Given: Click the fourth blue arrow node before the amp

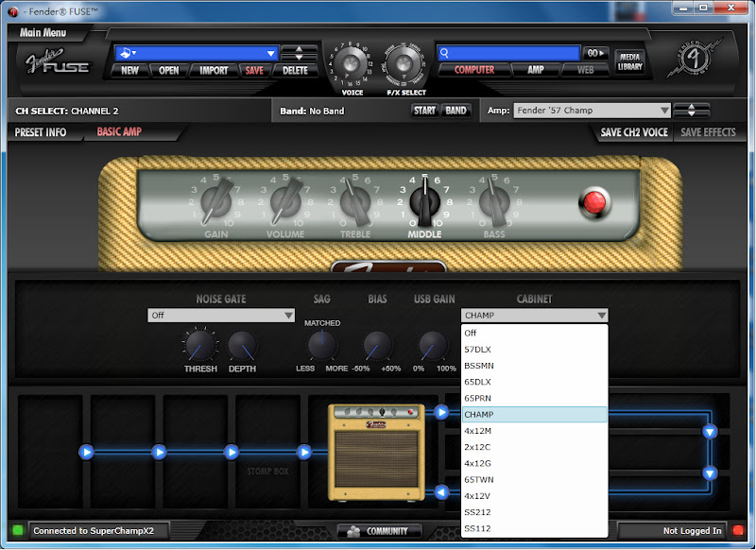Looking at the screenshot, I should point(304,452).
